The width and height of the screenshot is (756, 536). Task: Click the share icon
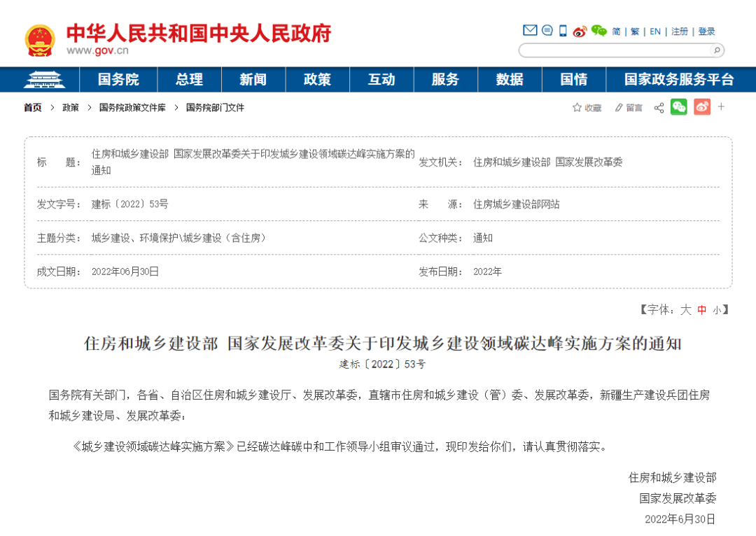(x=659, y=108)
